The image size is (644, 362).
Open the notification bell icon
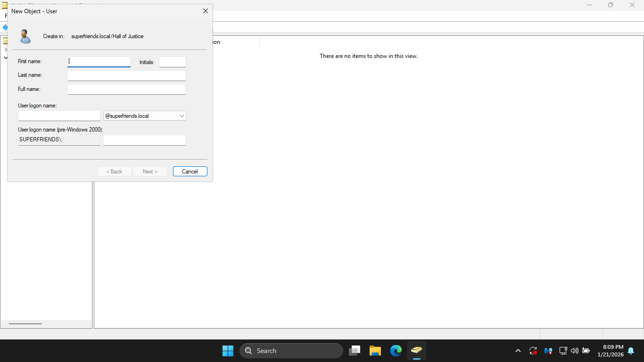631,351
